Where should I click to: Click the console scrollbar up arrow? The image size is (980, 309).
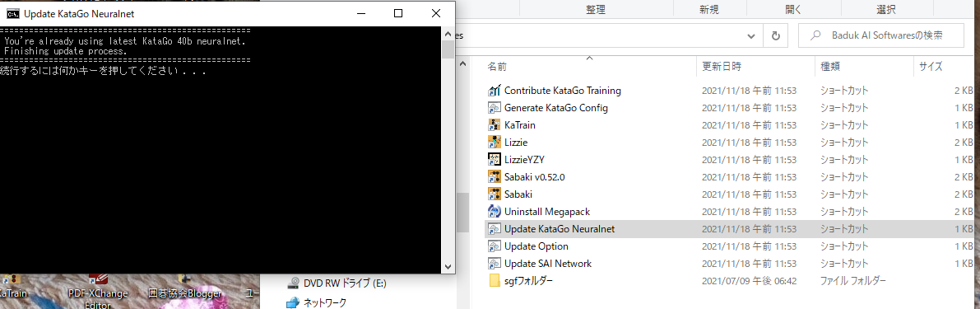(x=448, y=33)
